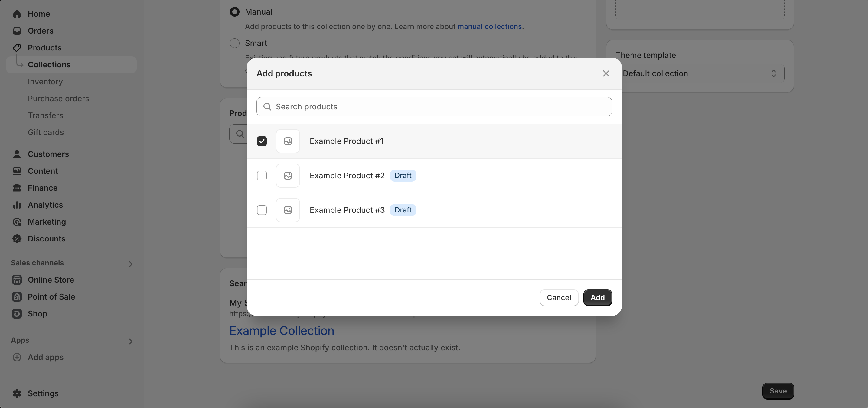
Task: Click the Draft badge on Example Product #3
Action: [x=403, y=210]
